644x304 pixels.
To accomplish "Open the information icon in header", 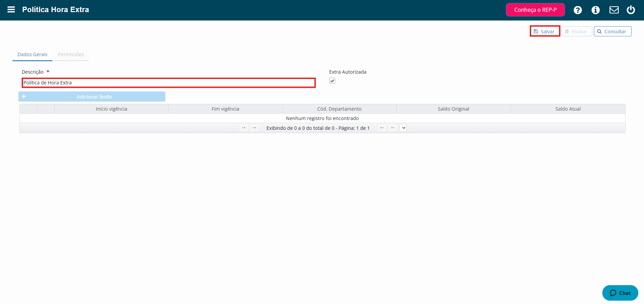I will pos(596,10).
